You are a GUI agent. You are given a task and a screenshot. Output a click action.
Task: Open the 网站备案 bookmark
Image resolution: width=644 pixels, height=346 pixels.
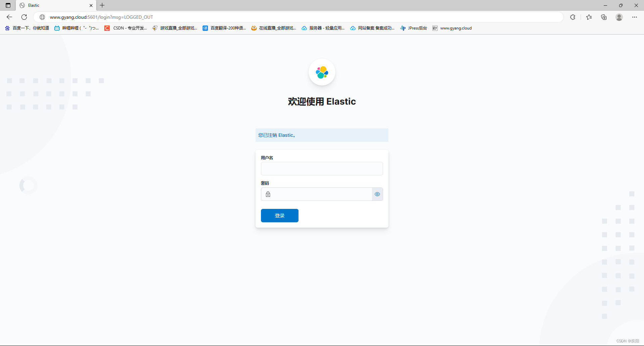coord(372,28)
